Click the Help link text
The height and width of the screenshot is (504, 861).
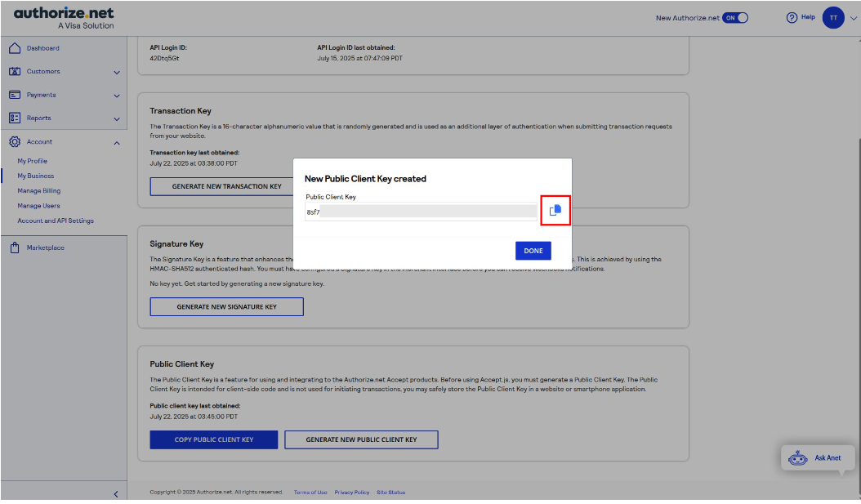808,17
